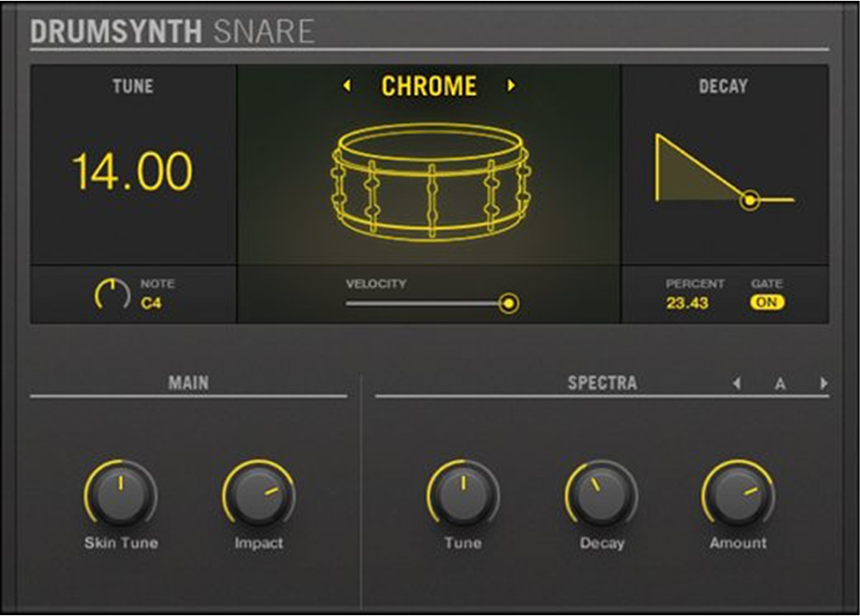Open the CHROME engine name selector
The image size is (860, 616).
click(429, 86)
